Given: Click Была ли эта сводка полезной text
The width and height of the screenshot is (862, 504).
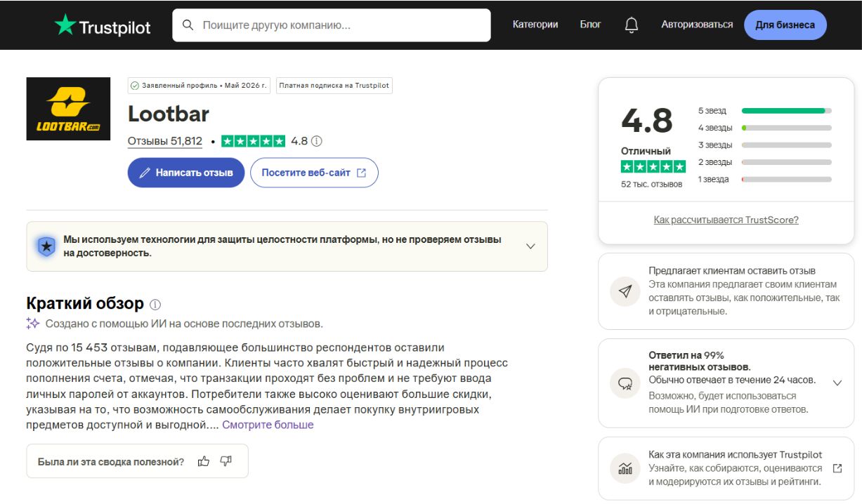Looking at the screenshot, I should click(x=111, y=461).
